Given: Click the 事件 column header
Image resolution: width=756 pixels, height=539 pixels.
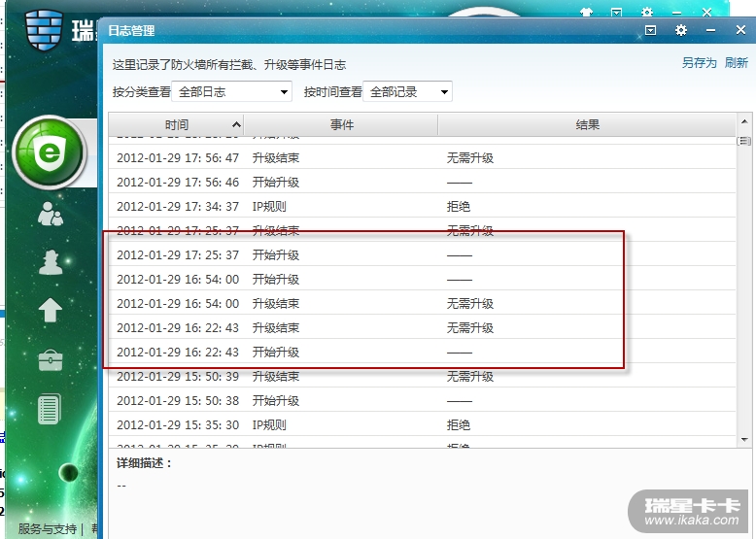Looking at the screenshot, I should click(x=341, y=124).
